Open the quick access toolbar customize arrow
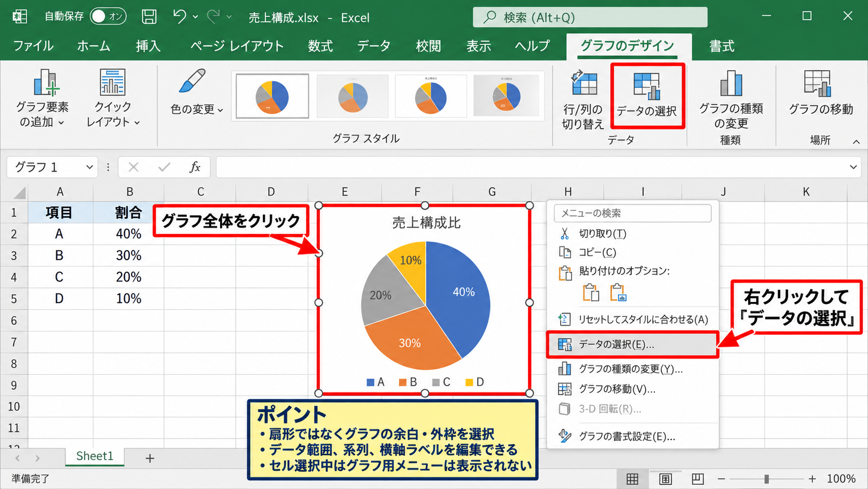868x489 pixels. pos(229,17)
